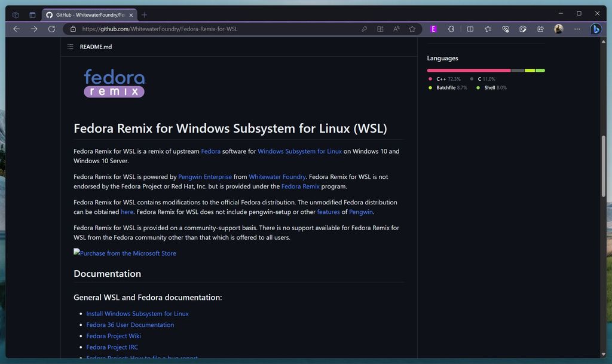Add this page to favorites
612x364 pixels.
coord(412,29)
